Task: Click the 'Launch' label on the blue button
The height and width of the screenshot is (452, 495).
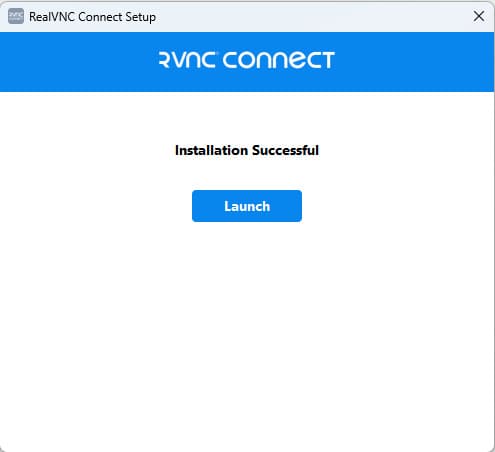Action: click(247, 206)
